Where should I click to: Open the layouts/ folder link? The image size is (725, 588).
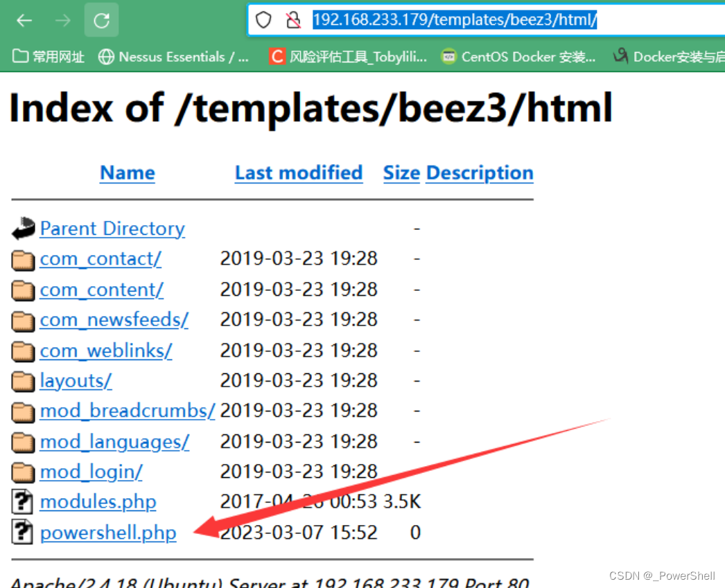76,381
